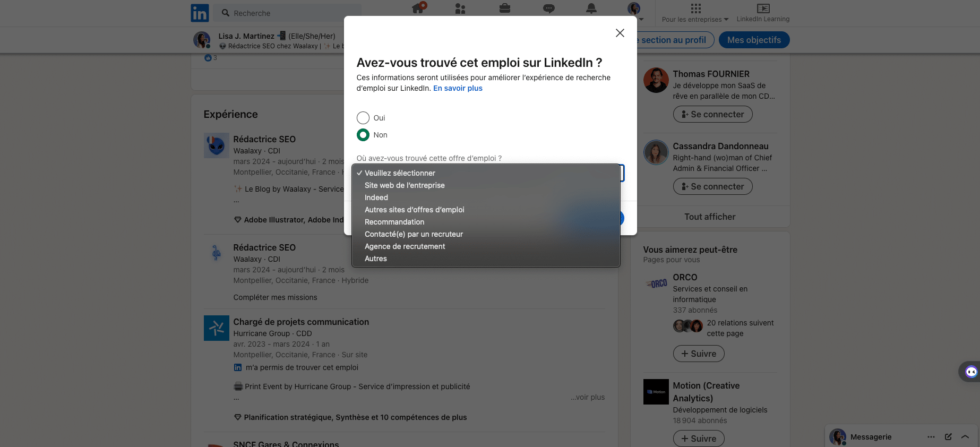The width and height of the screenshot is (980, 447).
Task: Open LinkedIn home logo
Action: tap(200, 13)
